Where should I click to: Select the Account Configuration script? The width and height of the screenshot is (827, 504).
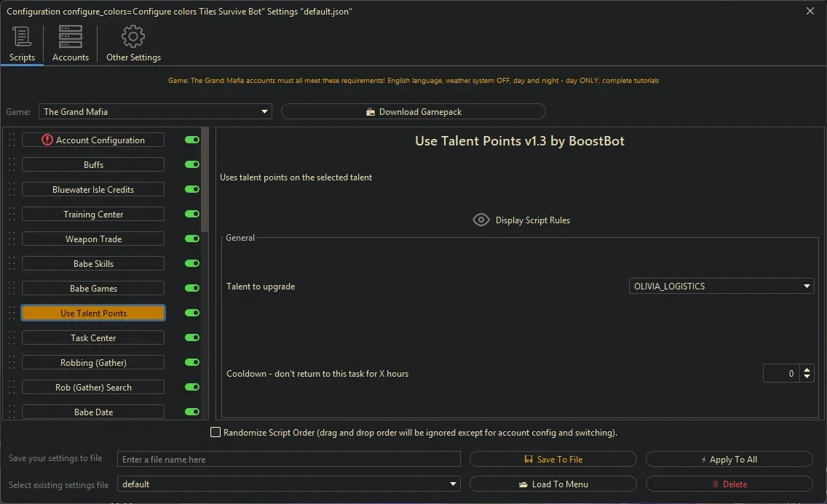click(x=93, y=140)
